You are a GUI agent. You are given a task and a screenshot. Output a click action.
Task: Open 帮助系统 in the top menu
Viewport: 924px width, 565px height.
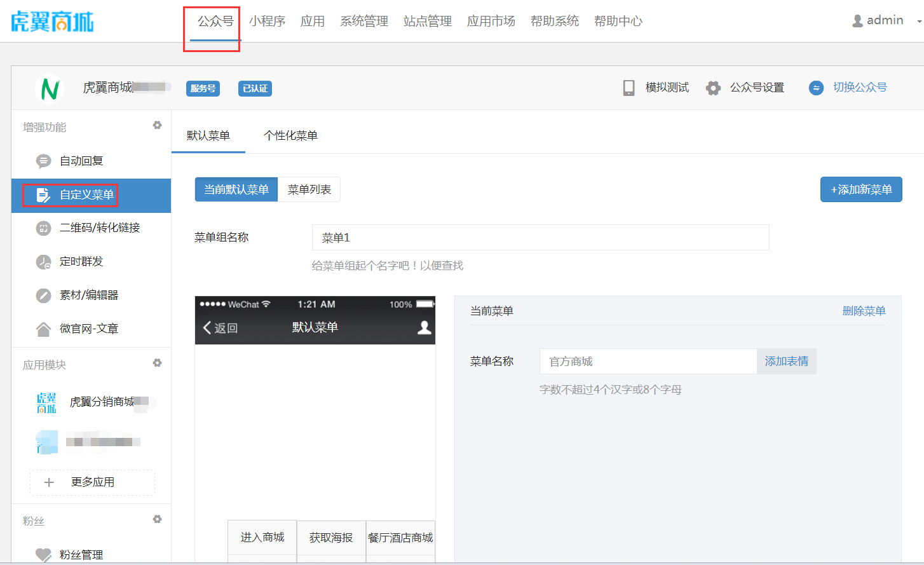(555, 22)
